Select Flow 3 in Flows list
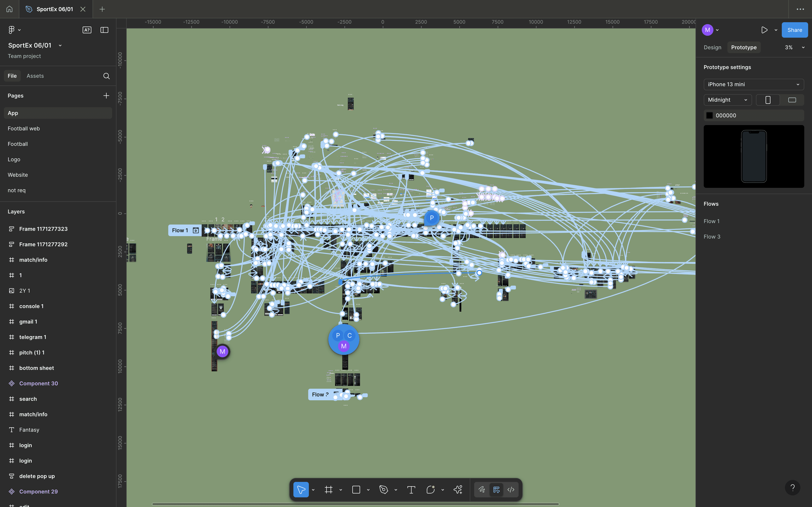The width and height of the screenshot is (812, 507). point(712,237)
